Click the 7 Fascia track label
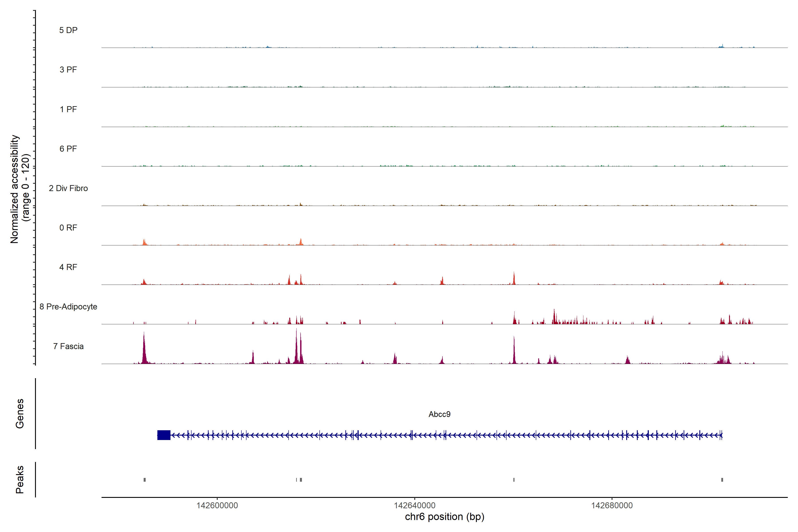This screenshot has width=798, height=532. [68, 346]
